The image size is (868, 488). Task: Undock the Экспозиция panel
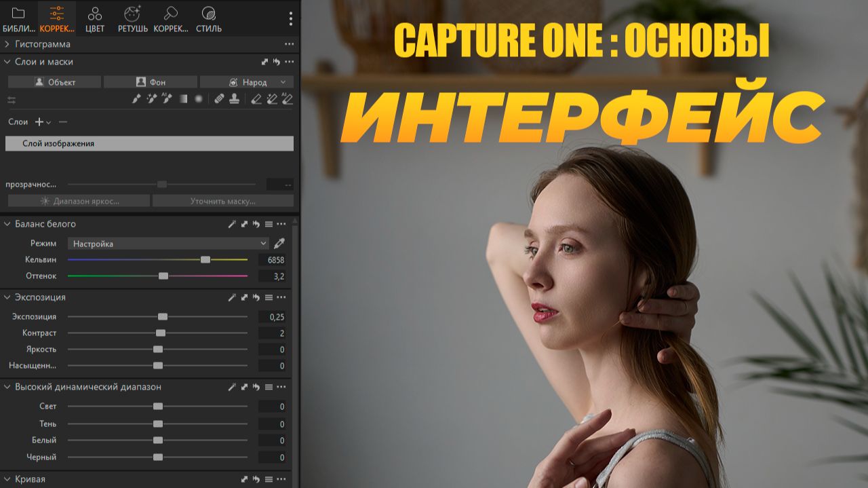(244, 297)
